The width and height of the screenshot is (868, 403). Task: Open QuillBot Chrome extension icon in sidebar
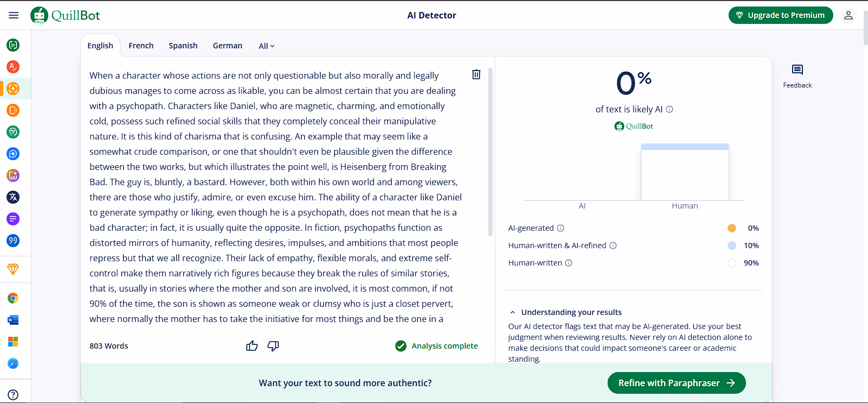[x=13, y=298]
